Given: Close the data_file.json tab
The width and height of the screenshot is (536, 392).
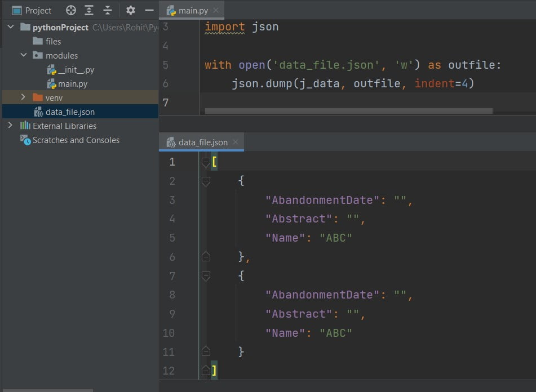Looking at the screenshot, I should (236, 142).
